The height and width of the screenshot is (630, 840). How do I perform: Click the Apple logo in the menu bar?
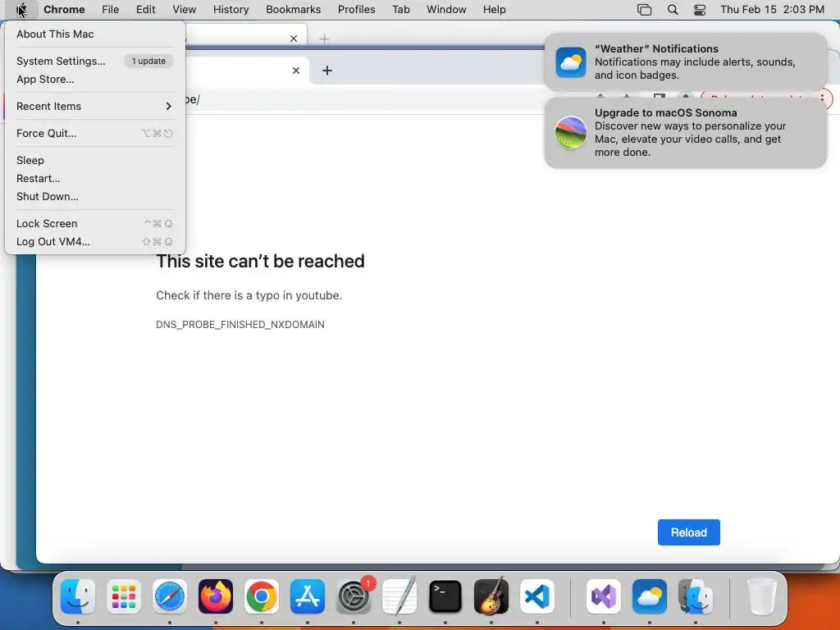[x=21, y=10]
